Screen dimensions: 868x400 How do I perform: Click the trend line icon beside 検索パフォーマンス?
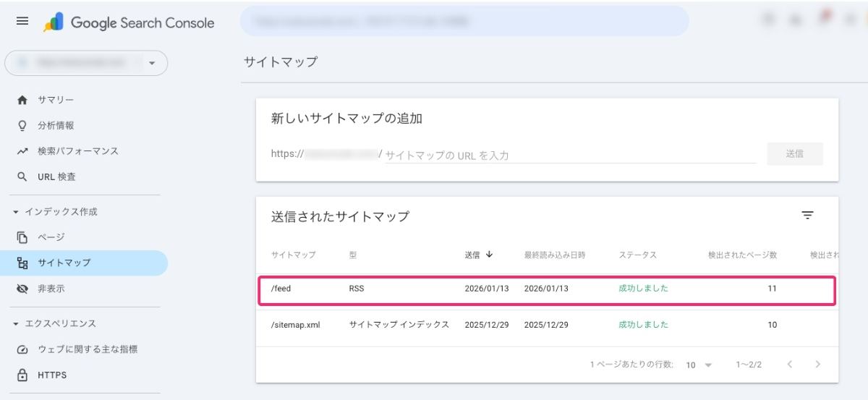(x=22, y=151)
